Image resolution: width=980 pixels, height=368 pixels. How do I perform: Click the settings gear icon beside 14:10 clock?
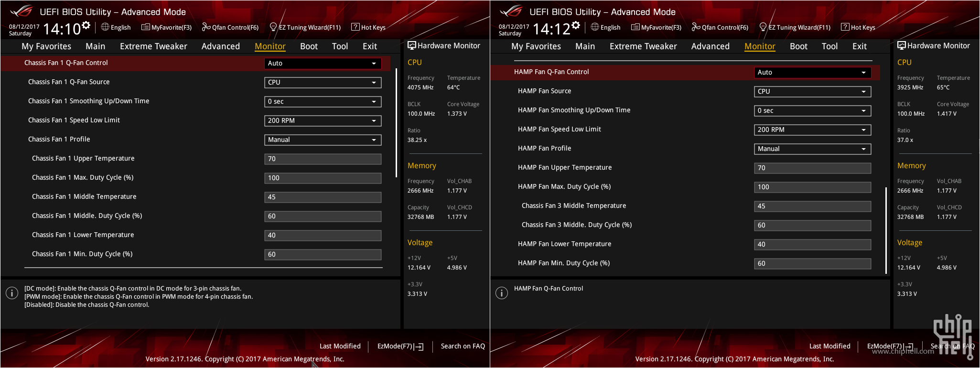click(x=86, y=25)
